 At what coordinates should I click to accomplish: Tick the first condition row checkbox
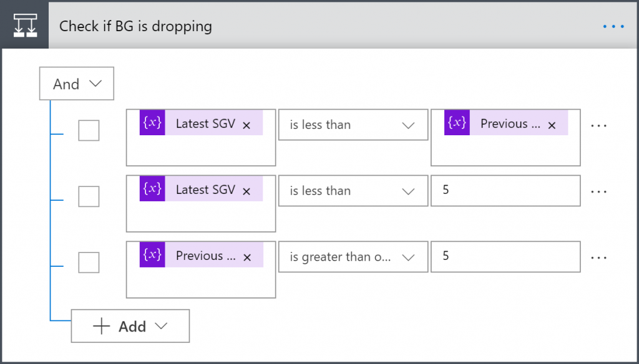[x=89, y=130]
